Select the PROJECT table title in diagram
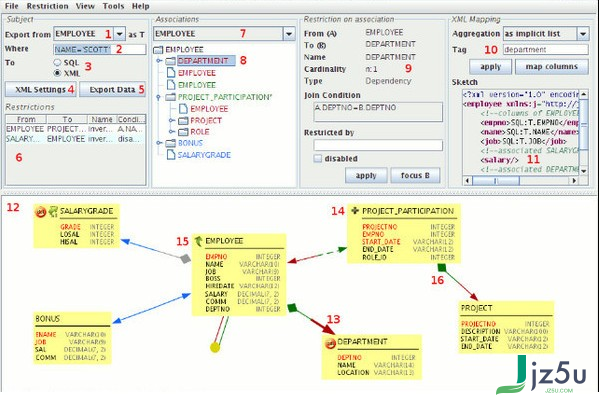Screen dimensions: 599x395 (x=476, y=308)
